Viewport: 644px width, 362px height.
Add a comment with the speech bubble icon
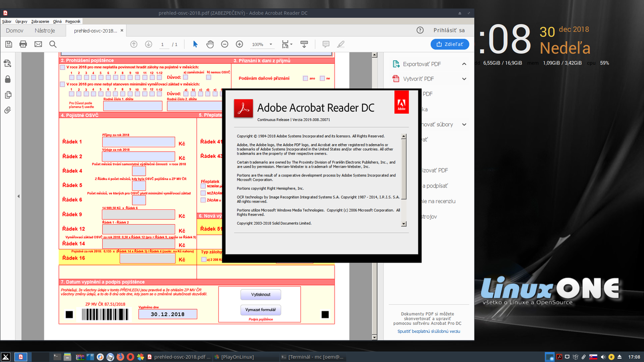tap(326, 44)
